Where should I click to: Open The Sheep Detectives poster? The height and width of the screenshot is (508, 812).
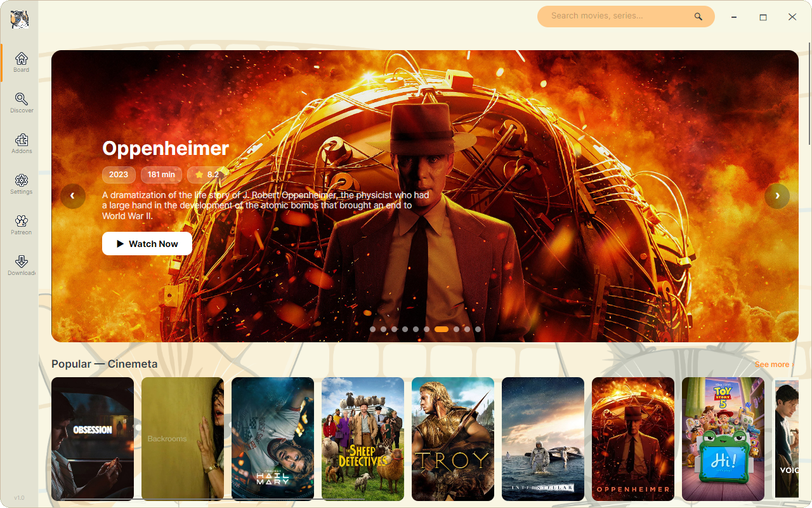pyautogui.click(x=363, y=439)
